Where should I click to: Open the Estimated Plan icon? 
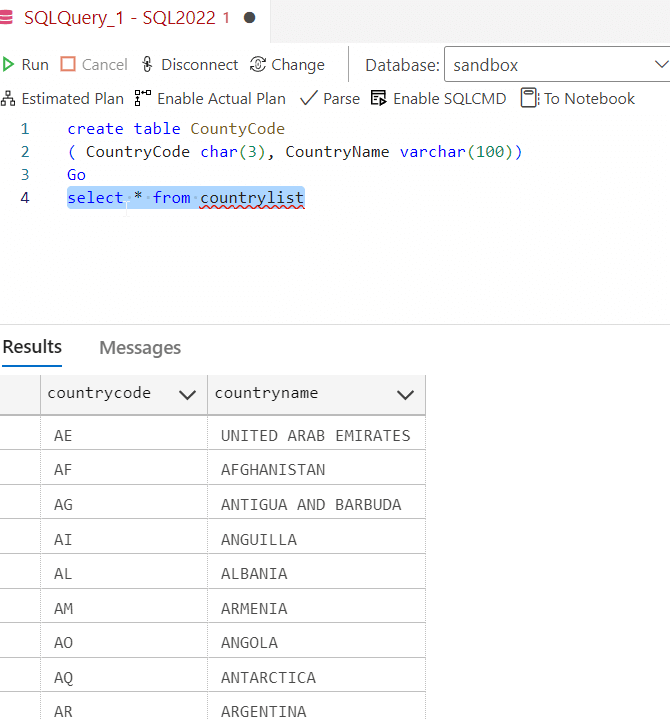point(9,99)
